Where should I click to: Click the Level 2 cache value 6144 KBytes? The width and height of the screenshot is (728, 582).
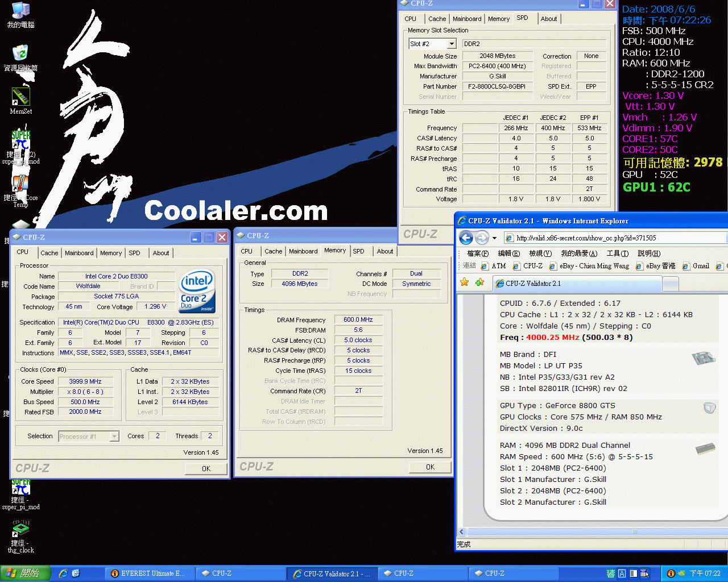pyautogui.click(x=190, y=402)
